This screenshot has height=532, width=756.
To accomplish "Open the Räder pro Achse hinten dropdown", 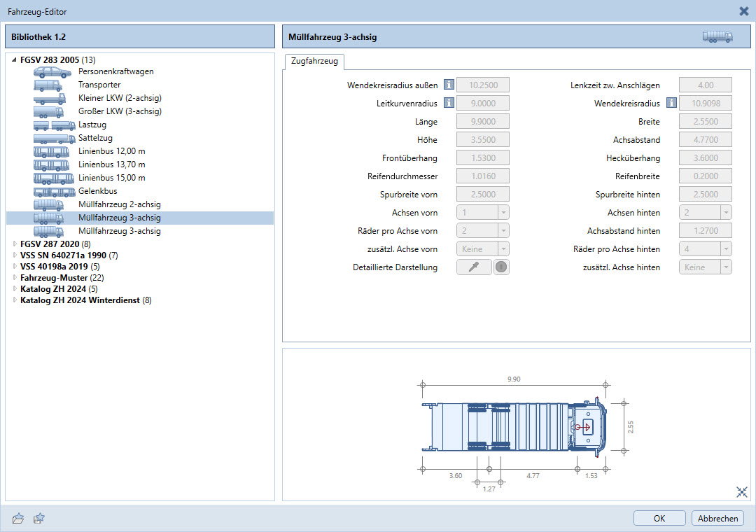I will click(725, 249).
